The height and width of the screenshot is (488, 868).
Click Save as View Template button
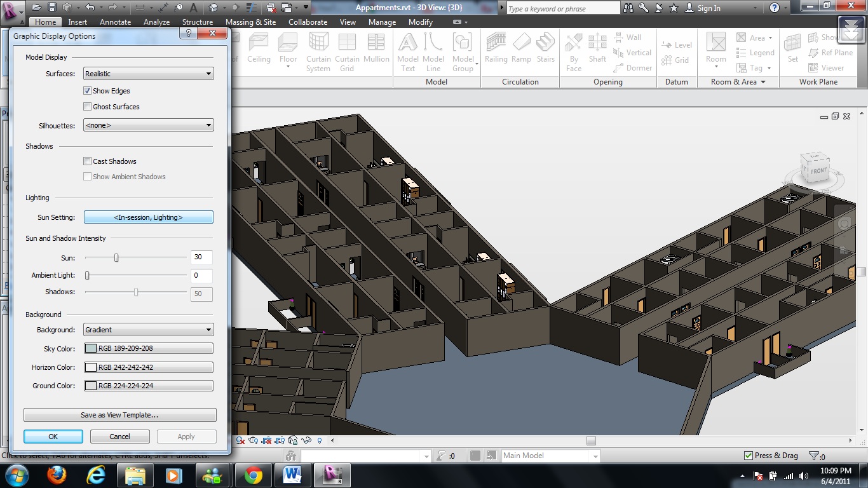pos(119,415)
